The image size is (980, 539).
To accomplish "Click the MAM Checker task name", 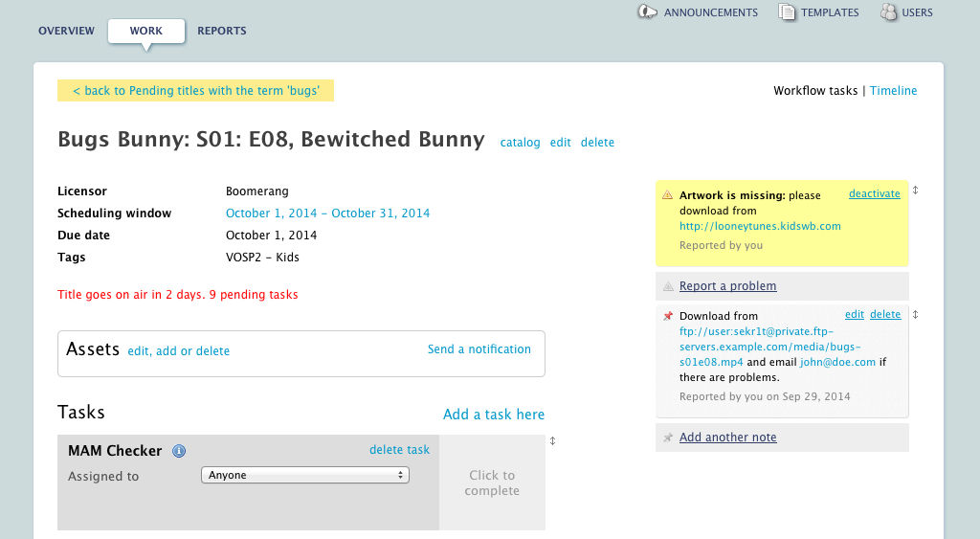I will point(115,451).
